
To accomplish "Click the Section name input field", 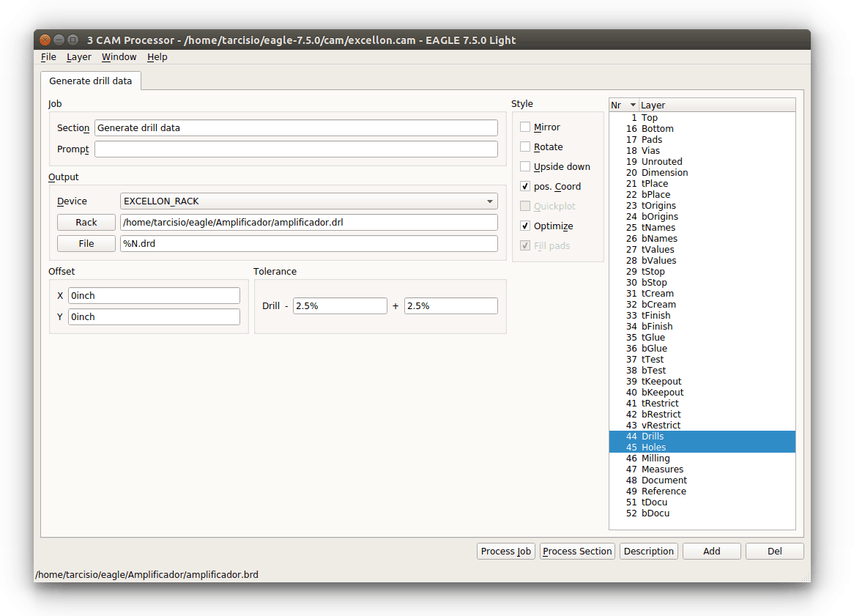I will [x=296, y=128].
